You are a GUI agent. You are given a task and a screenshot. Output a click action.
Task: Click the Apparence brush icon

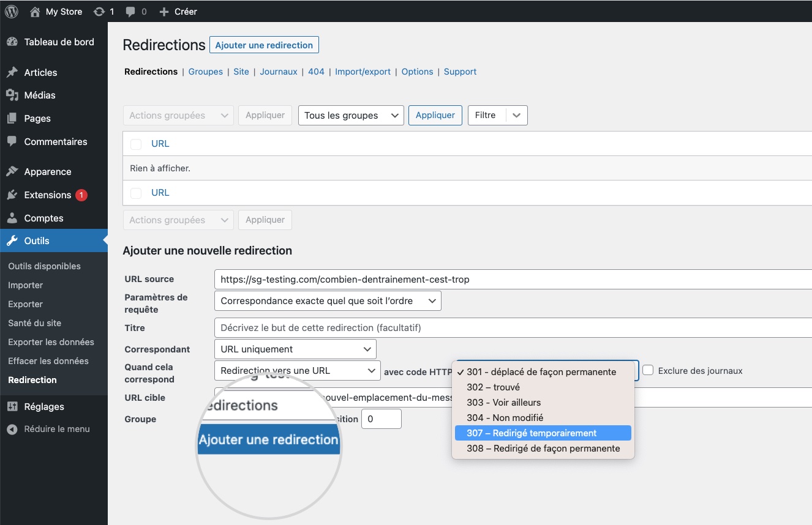tap(12, 172)
